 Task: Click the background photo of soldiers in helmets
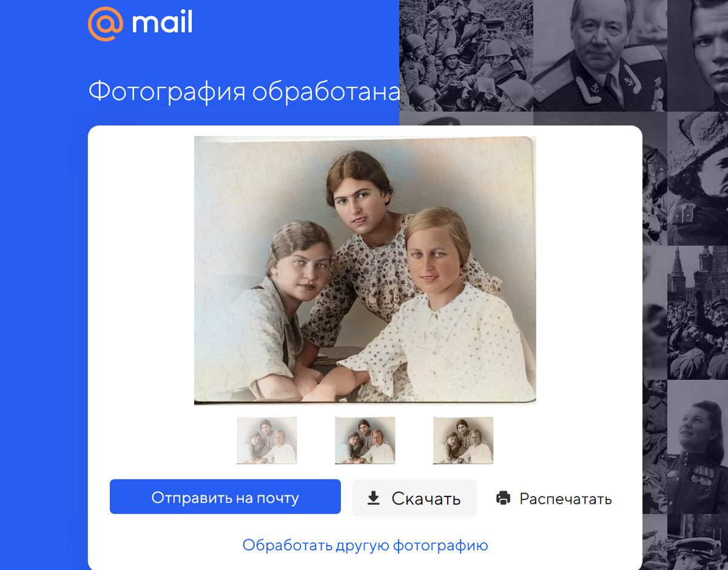click(466, 56)
